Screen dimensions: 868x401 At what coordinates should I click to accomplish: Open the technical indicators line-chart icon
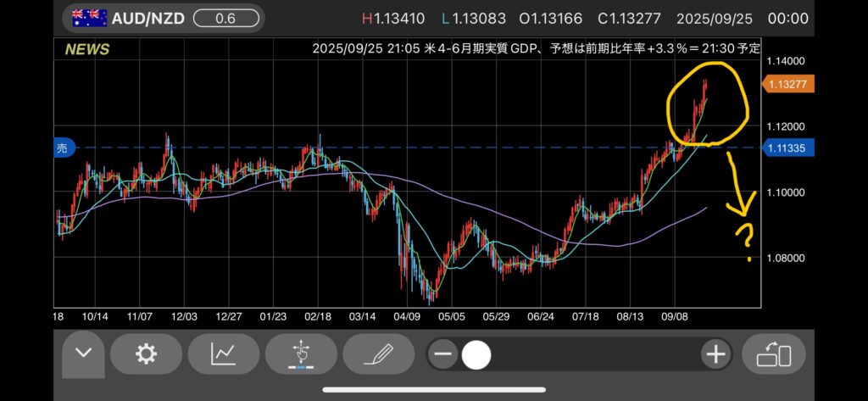(x=223, y=354)
